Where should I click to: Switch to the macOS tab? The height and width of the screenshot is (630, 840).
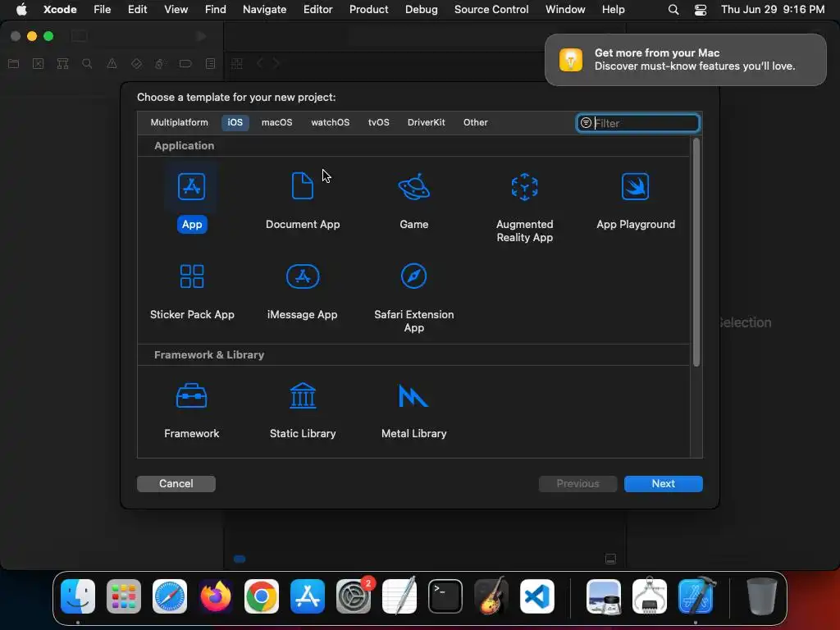277,122
